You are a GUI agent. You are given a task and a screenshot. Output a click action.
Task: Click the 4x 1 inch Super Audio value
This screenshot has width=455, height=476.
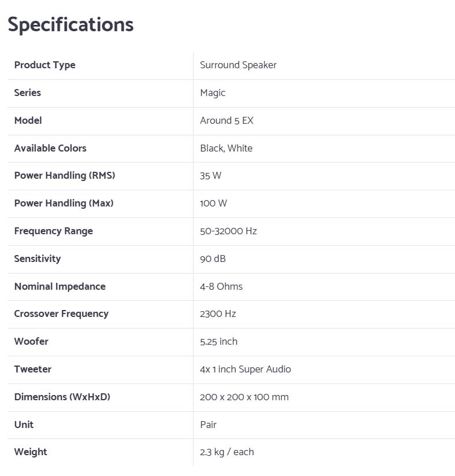tap(245, 369)
